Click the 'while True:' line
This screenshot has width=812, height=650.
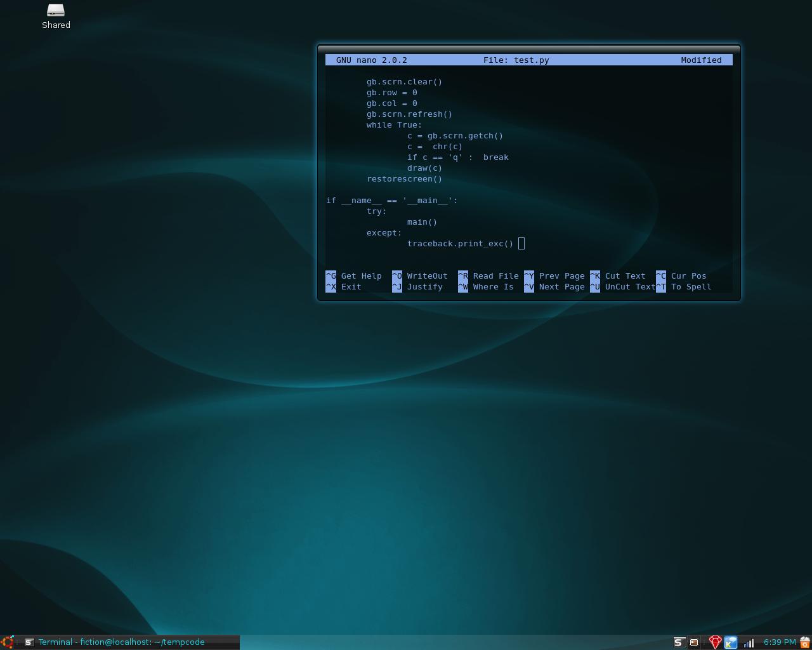pos(395,124)
